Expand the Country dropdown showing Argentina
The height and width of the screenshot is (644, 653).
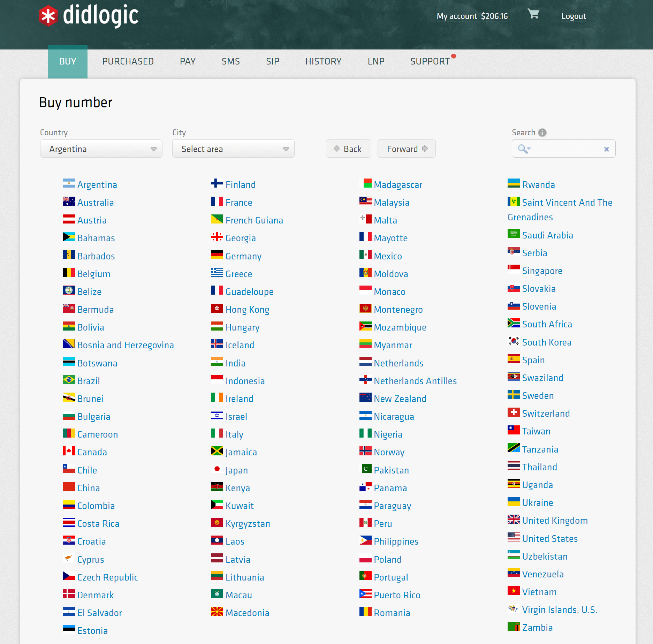[101, 149]
